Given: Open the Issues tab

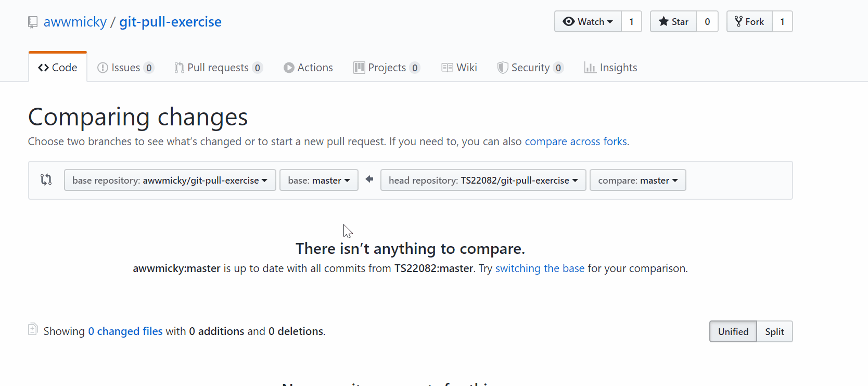Looking at the screenshot, I should 125,68.
